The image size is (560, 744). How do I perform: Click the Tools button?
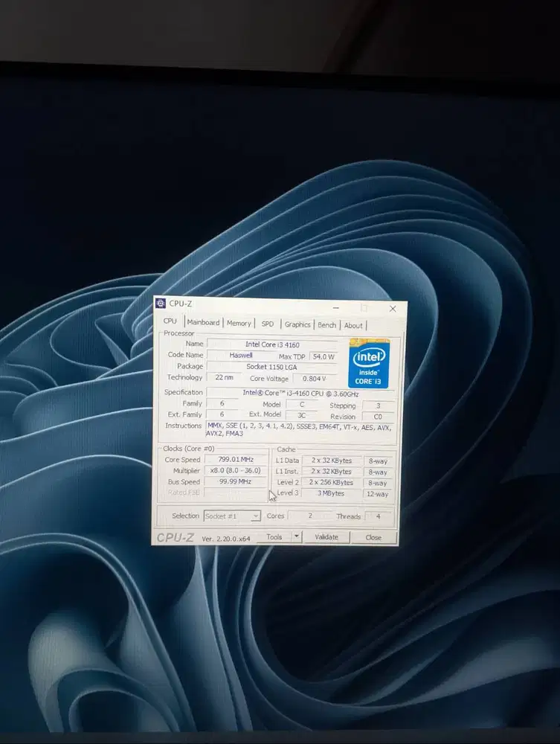[274, 536]
